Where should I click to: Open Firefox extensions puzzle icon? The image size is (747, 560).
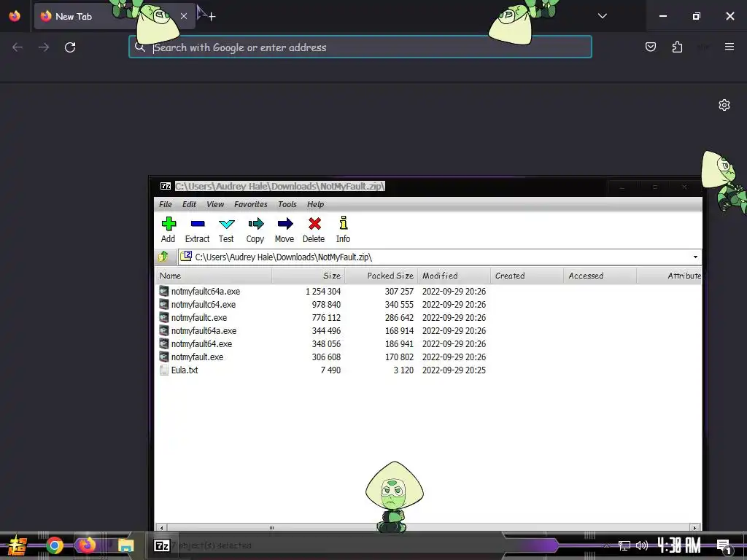pos(677,47)
